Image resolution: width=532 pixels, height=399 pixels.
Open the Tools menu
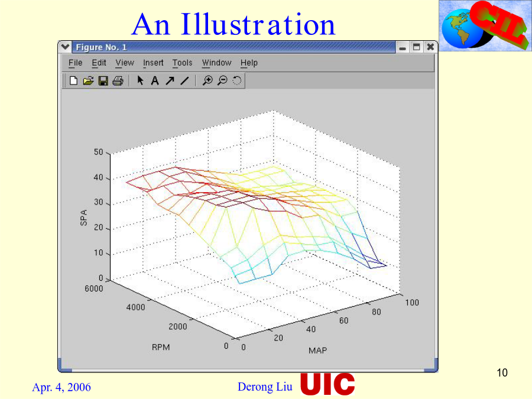(182, 63)
